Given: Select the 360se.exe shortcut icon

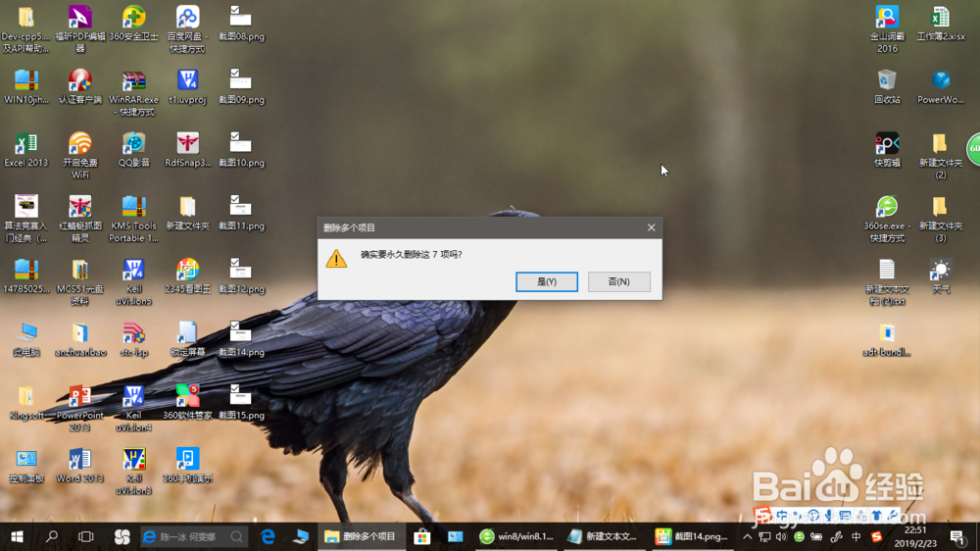Looking at the screenshot, I should [x=888, y=219].
